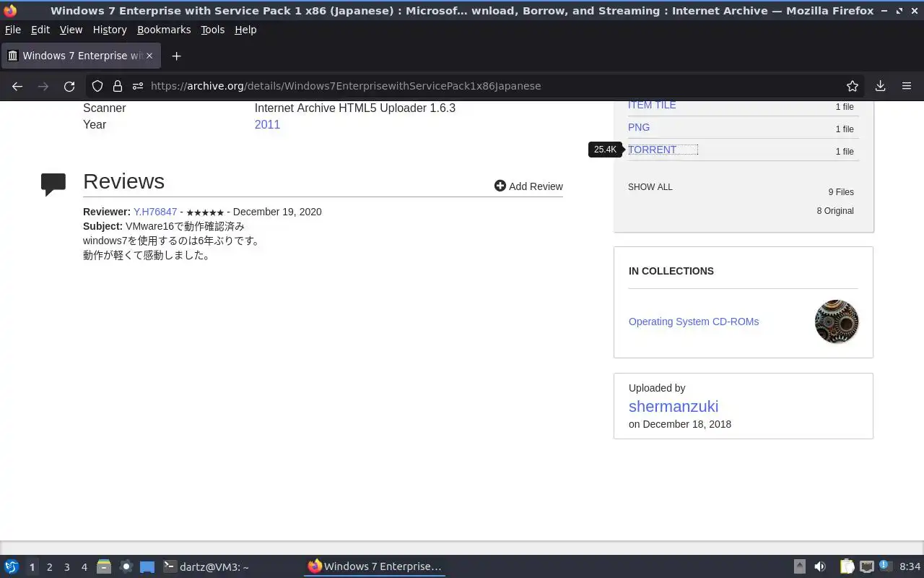The image size is (924, 578).
Task: Go back to the previous page
Action: (x=17, y=86)
